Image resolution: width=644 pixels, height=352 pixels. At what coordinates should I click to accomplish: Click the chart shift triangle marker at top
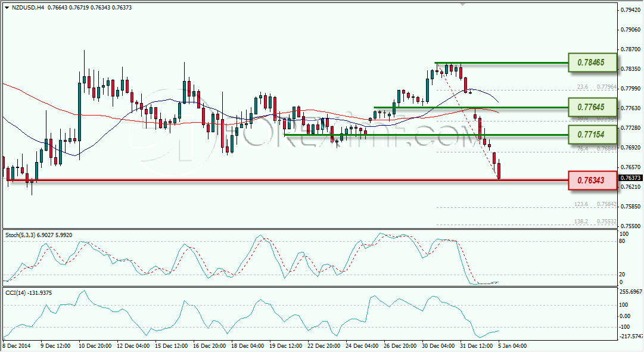coord(463,4)
